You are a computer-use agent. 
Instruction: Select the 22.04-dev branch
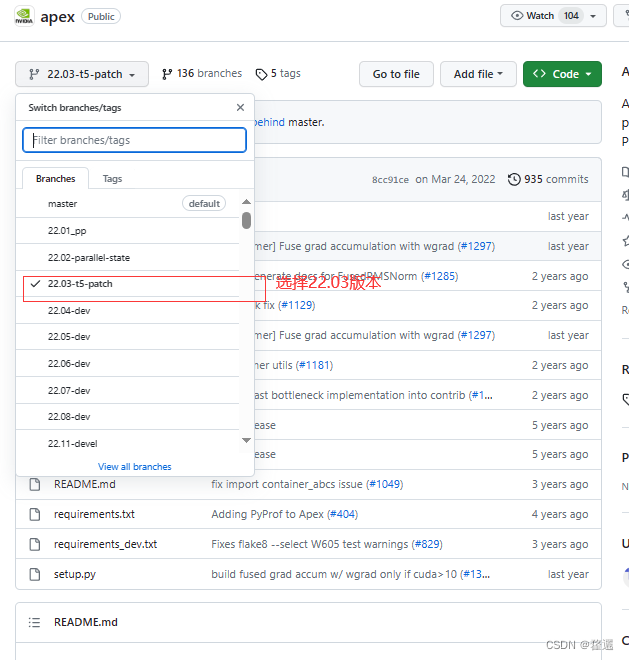(127, 310)
